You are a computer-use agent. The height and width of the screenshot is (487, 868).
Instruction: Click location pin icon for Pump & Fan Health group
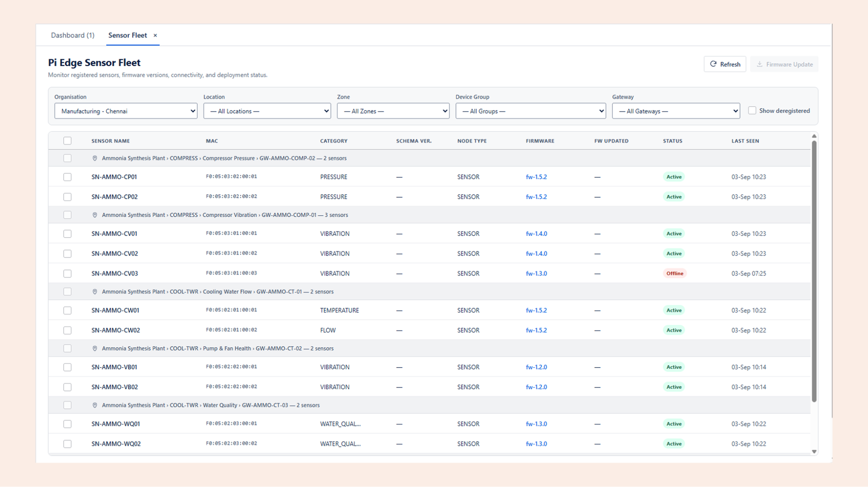click(x=95, y=349)
